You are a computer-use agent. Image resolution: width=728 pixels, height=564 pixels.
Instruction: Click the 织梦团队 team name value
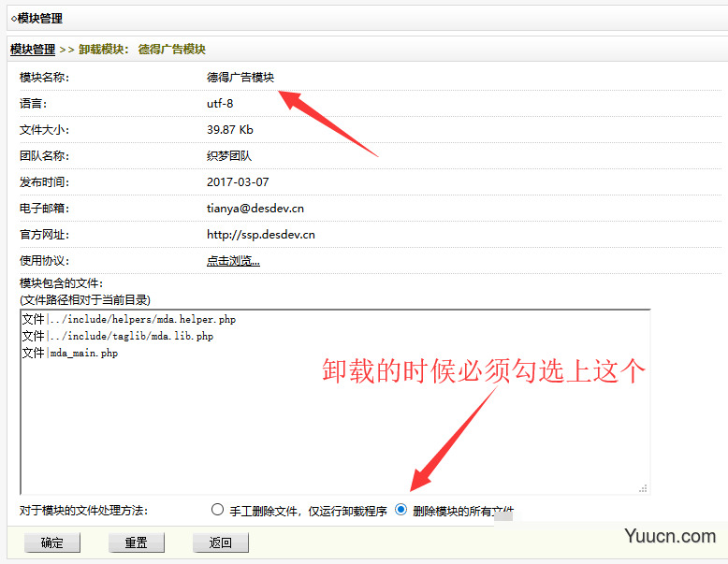pos(229,156)
